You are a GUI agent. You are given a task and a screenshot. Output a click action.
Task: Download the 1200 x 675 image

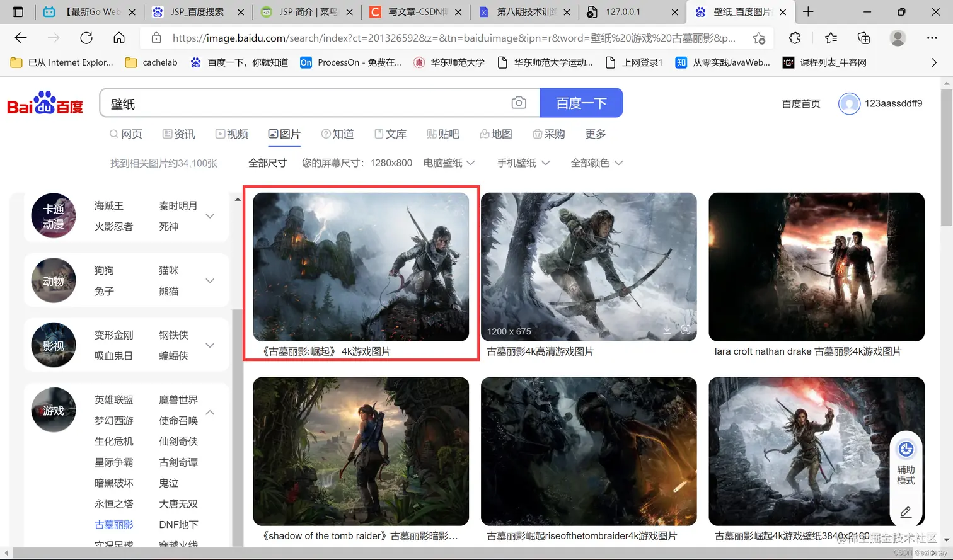pyautogui.click(x=667, y=330)
